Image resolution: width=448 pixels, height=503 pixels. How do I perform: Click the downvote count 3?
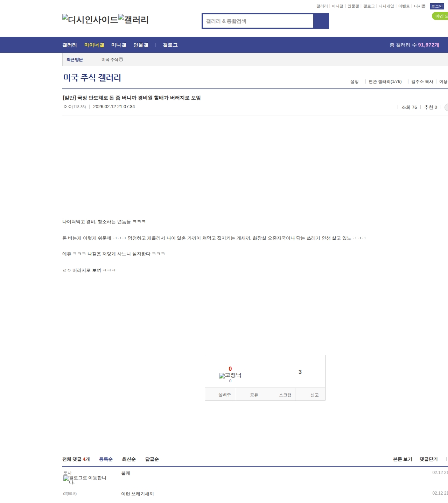300,372
